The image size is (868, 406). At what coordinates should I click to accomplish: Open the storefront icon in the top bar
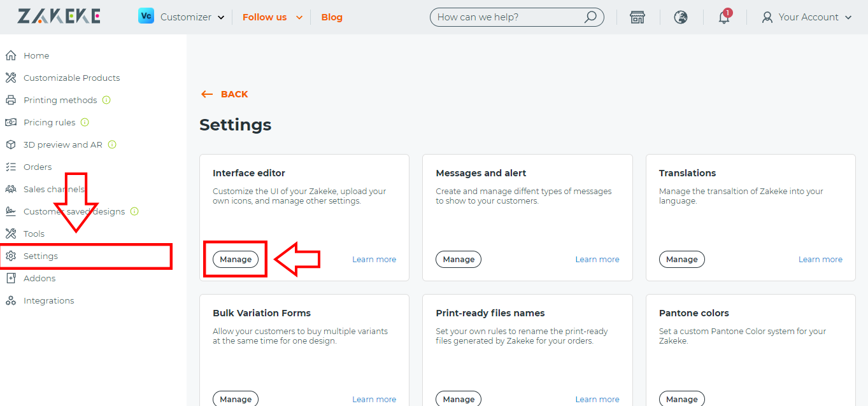(x=637, y=17)
